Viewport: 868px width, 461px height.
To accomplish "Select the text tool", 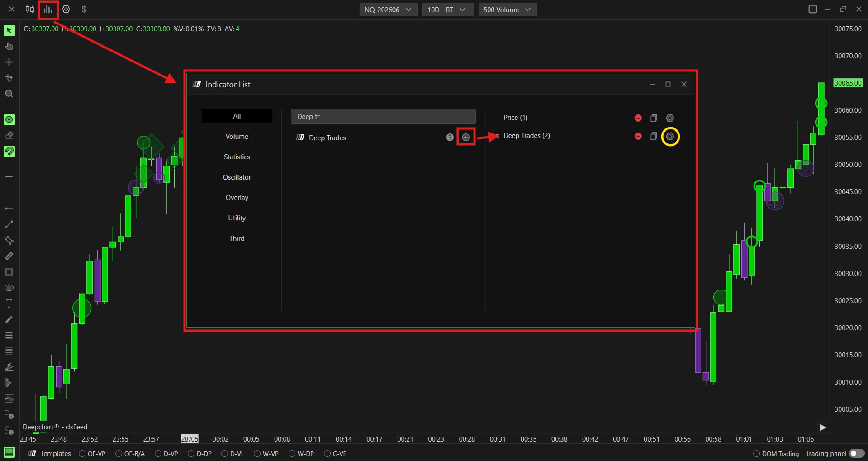I will click(x=9, y=304).
